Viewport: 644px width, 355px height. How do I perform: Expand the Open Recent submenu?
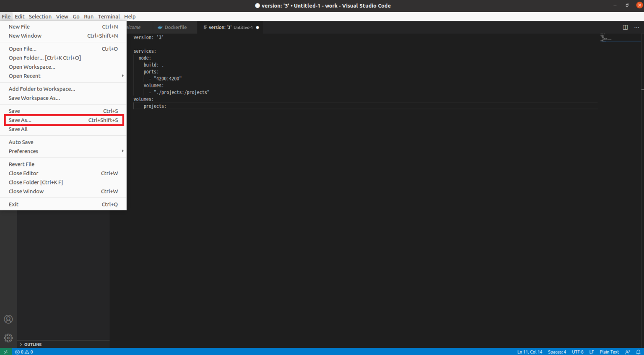tap(24, 76)
